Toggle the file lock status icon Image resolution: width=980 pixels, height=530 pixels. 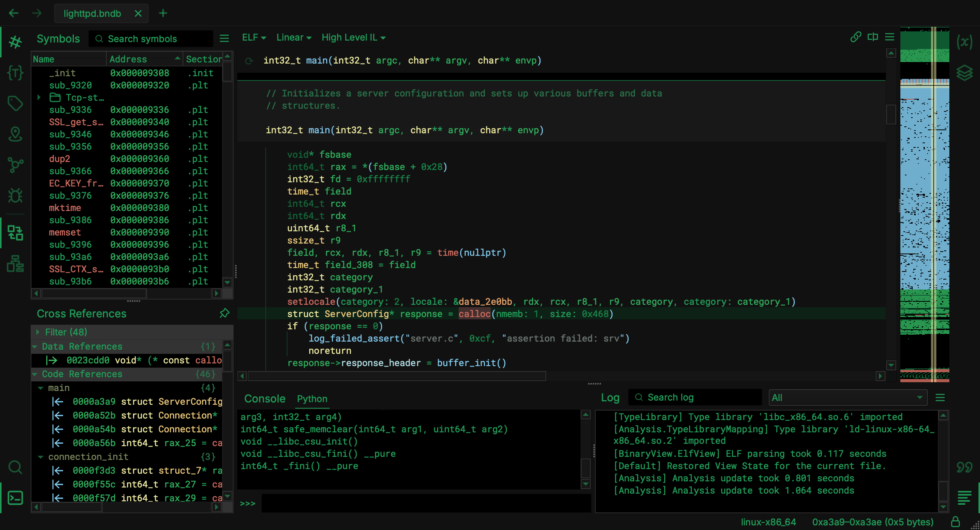click(955, 522)
